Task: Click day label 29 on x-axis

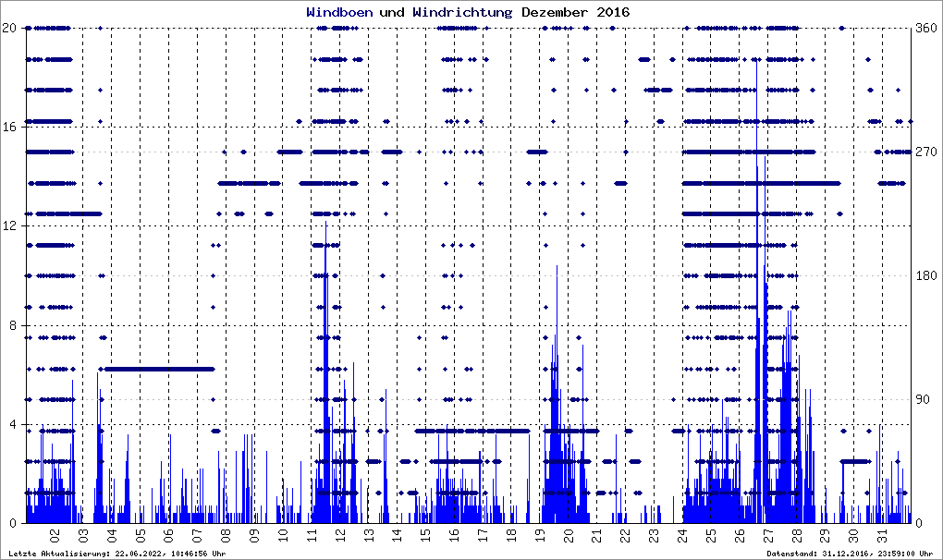Action: coord(825,534)
